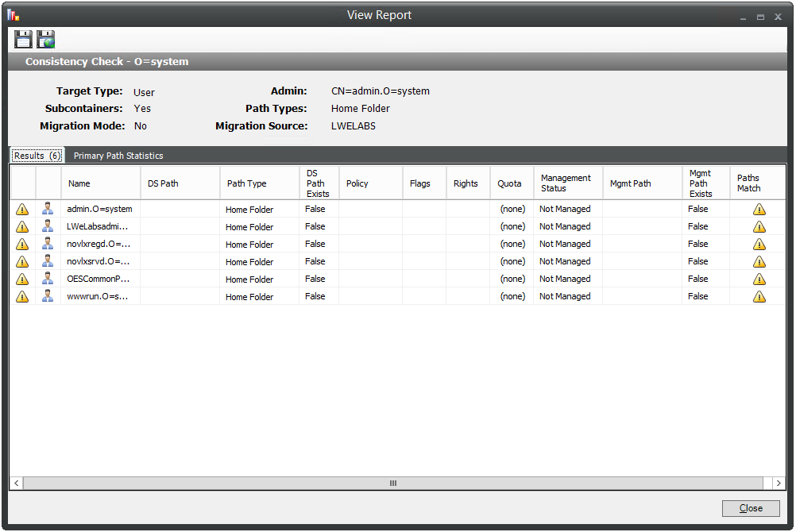Select the LWeLabsadmi… name cell
The image size is (796, 532).
101,226
